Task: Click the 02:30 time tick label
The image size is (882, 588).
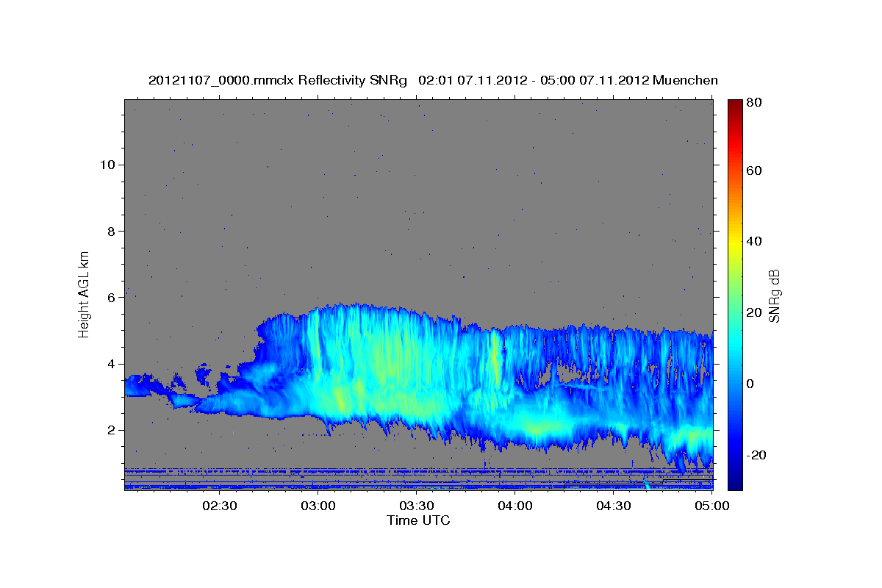Action: (x=219, y=506)
